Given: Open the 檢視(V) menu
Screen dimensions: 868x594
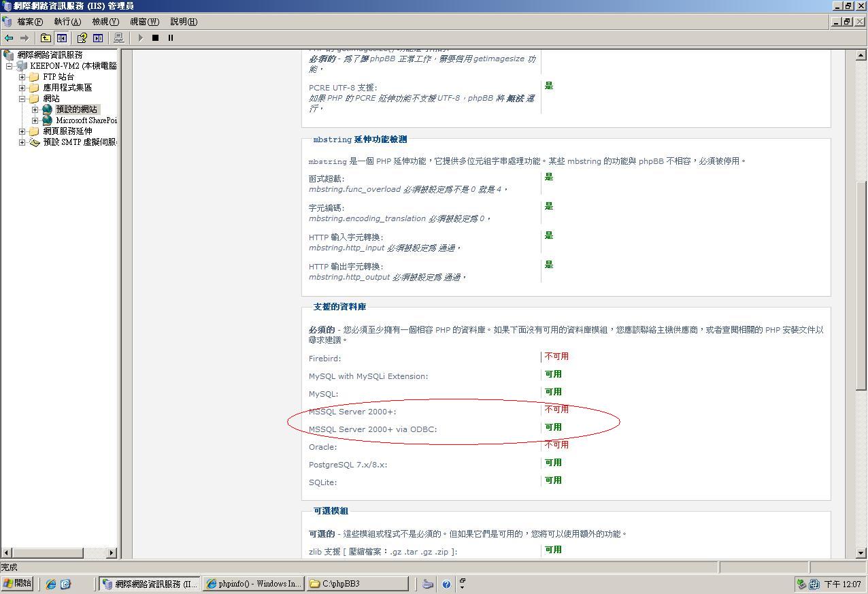Looking at the screenshot, I should point(105,22).
